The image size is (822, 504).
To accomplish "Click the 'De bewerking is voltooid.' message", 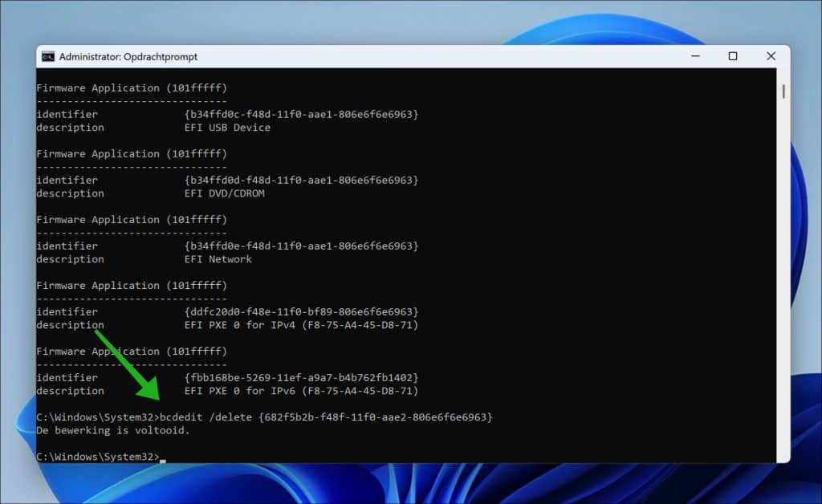I will pyautogui.click(x=112, y=431).
